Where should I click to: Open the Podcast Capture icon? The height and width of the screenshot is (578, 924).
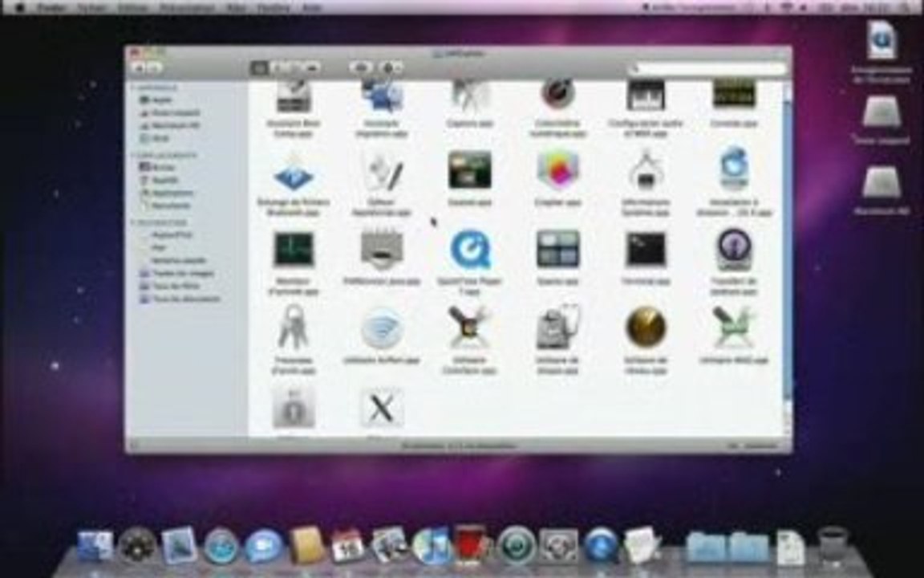coord(734,250)
